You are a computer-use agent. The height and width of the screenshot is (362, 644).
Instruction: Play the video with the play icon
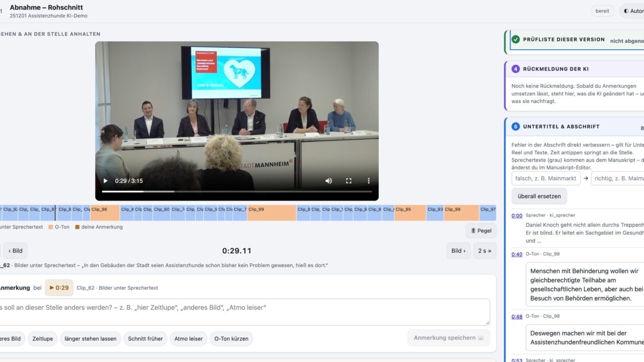point(105,181)
